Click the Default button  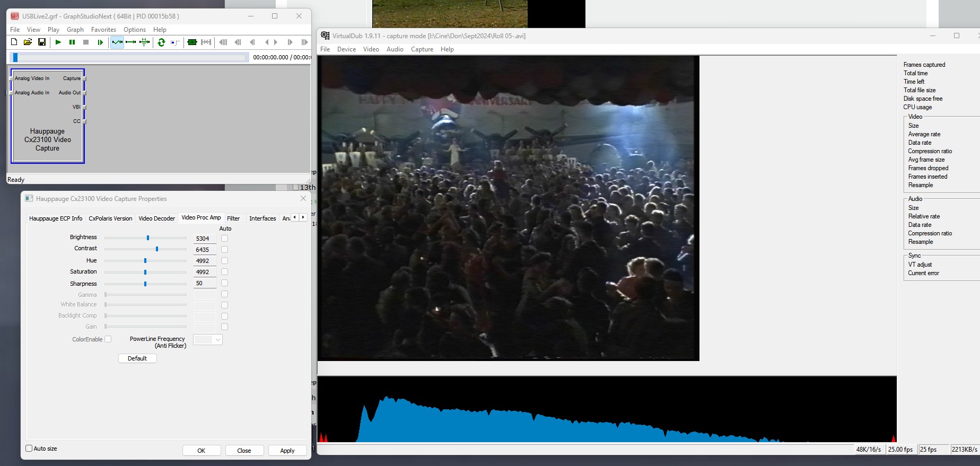[137, 358]
